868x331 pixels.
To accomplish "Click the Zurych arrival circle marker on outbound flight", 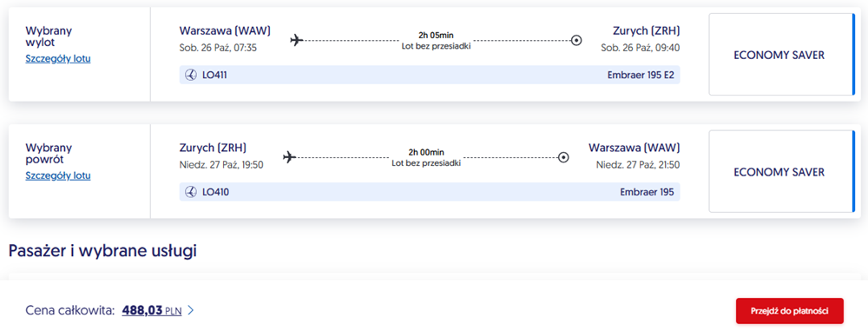I will pos(576,41).
